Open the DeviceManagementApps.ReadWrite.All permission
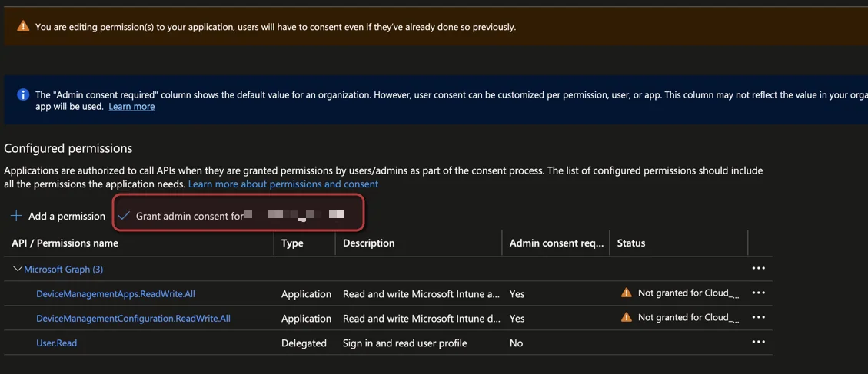The width and height of the screenshot is (868, 374). pyautogui.click(x=115, y=294)
